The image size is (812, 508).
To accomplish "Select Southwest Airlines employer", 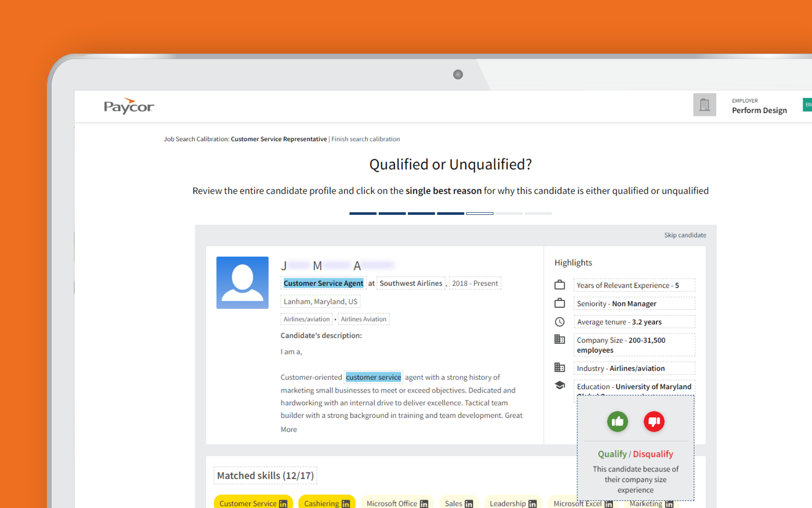I will [x=411, y=283].
